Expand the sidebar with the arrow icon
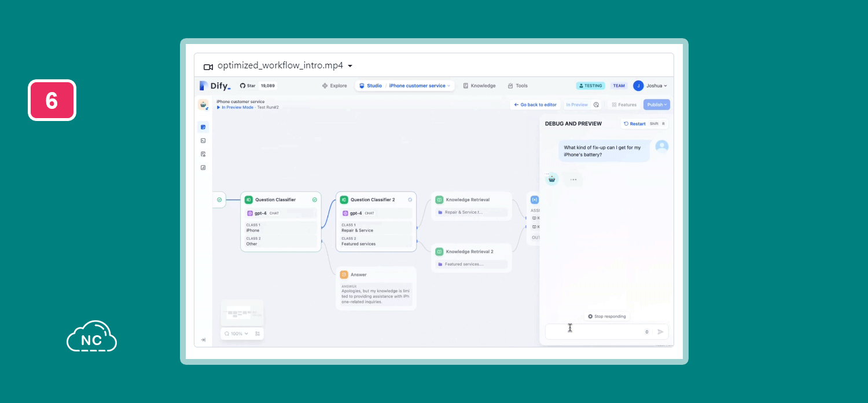 click(x=203, y=340)
